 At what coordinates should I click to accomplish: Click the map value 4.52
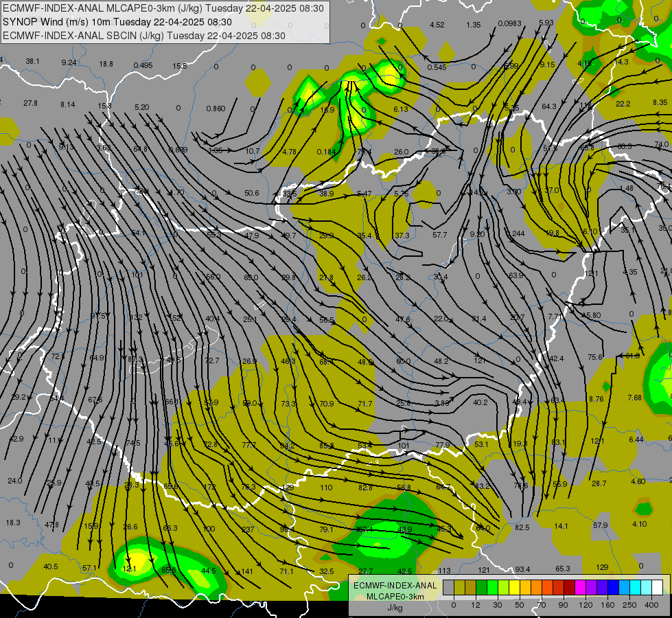[x=437, y=25]
